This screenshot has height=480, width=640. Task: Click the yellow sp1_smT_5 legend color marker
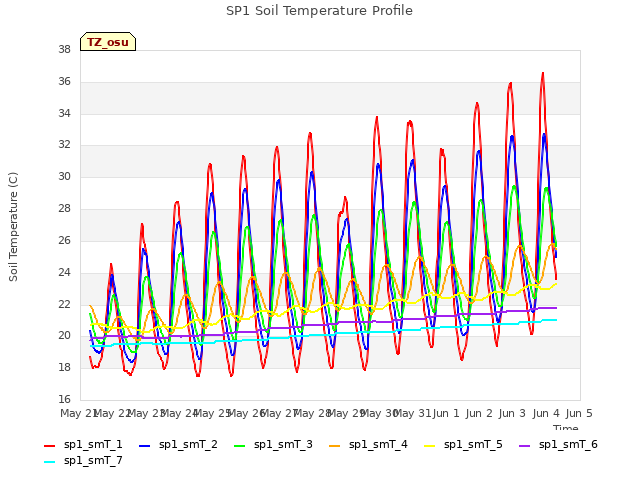pyautogui.click(x=429, y=446)
